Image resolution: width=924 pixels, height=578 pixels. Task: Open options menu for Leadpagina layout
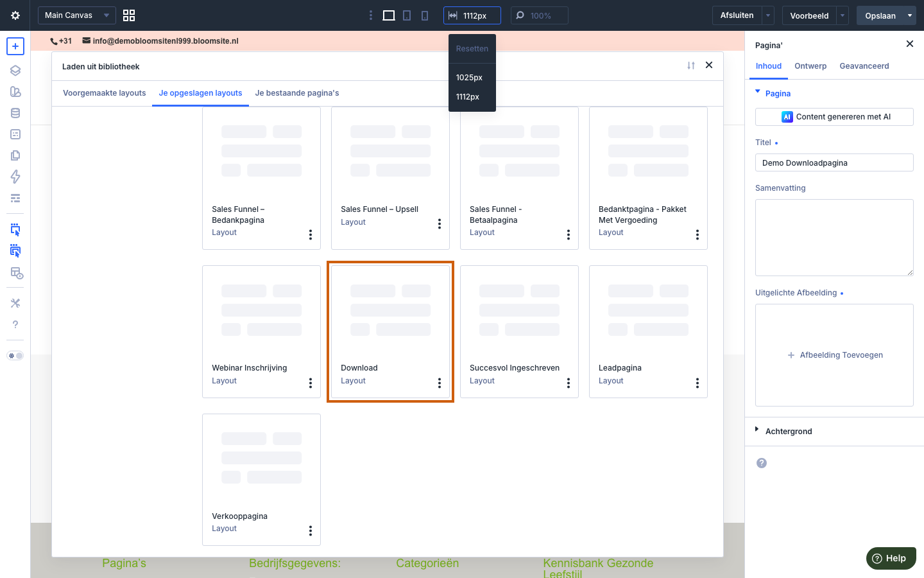click(x=697, y=383)
